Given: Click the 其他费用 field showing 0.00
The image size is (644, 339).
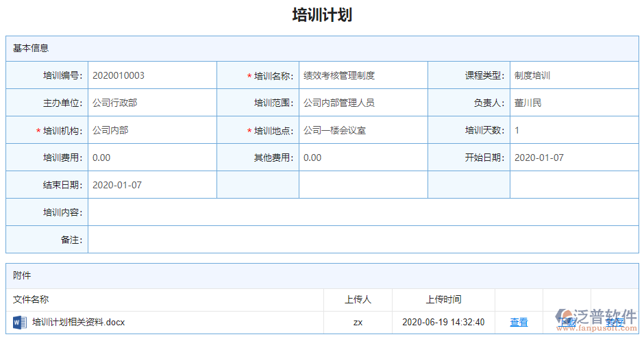Looking at the screenshot, I should point(364,158).
